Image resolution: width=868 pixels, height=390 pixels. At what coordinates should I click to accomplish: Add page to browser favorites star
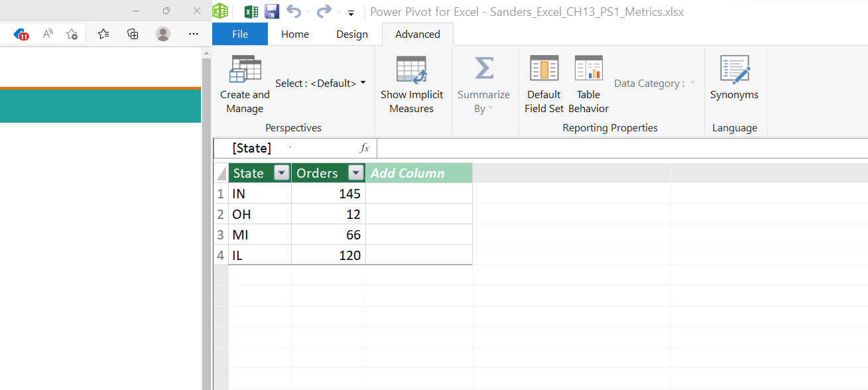click(x=72, y=34)
